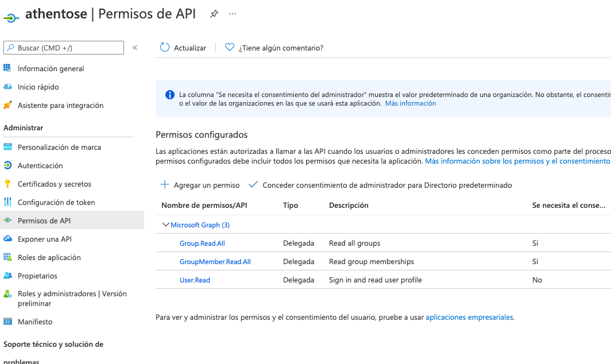611x364 pixels.
Task: Click the Actualizar refresh icon
Action: click(165, 48)
